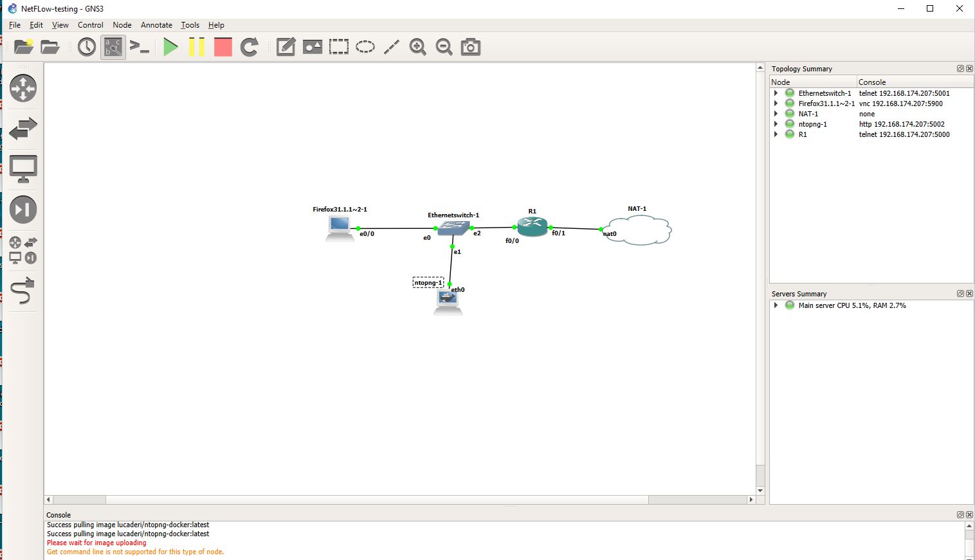975x560 pixels.
Task: Click the 'Please wait for image uploading' message
Action: click(96, 543)
